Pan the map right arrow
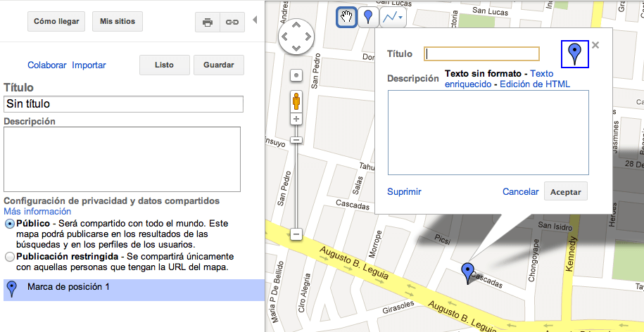This screenshot has width=644, height=332. click(307, 37)
